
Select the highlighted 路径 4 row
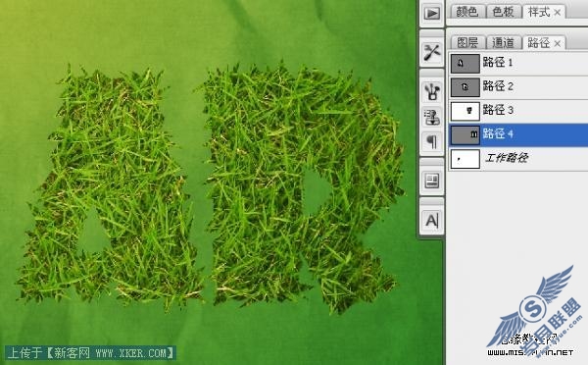pyautogui.click(x=518, y=134)
